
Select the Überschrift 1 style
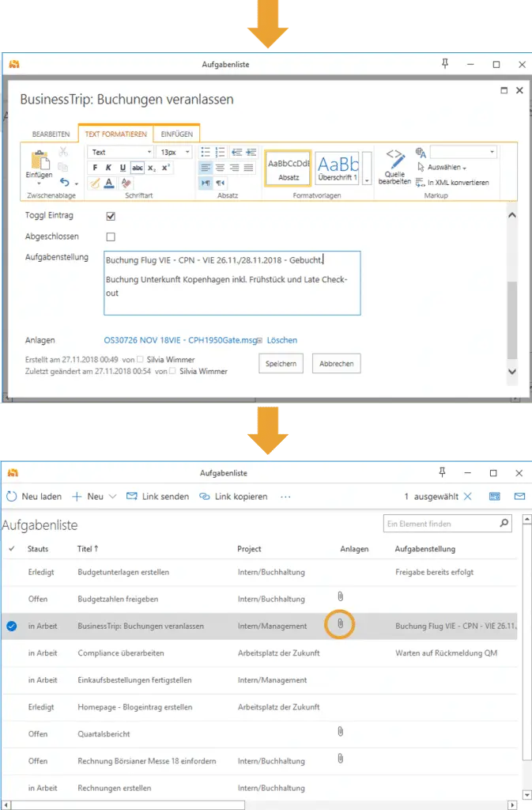(x=338, y=168)
